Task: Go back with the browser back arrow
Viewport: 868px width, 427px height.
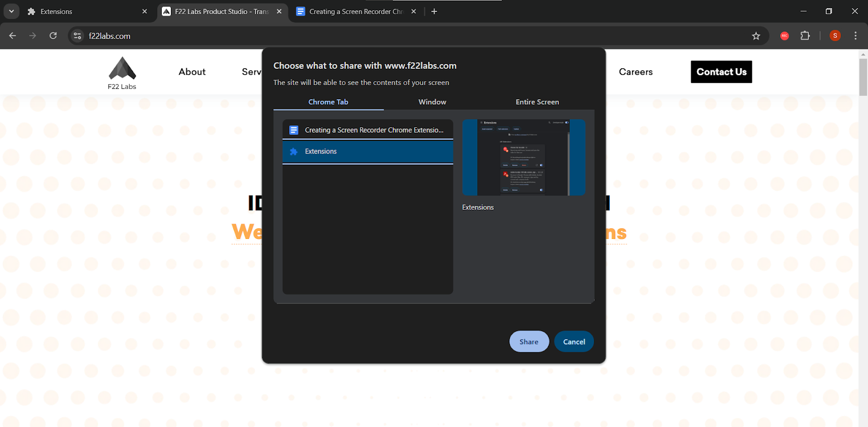Action: [12, 36]
